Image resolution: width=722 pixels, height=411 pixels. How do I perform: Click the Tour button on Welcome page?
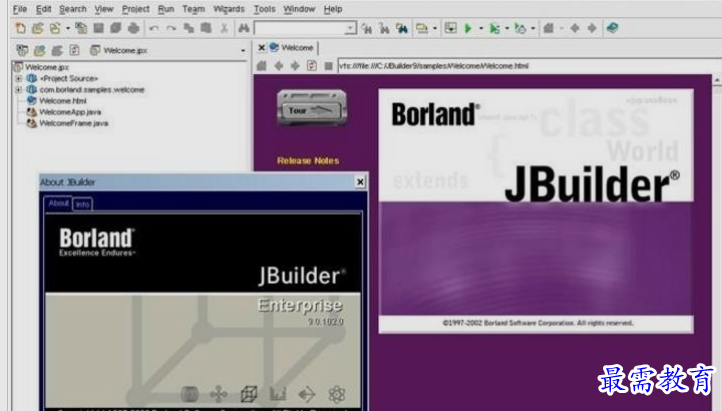(x=312, y=108)
